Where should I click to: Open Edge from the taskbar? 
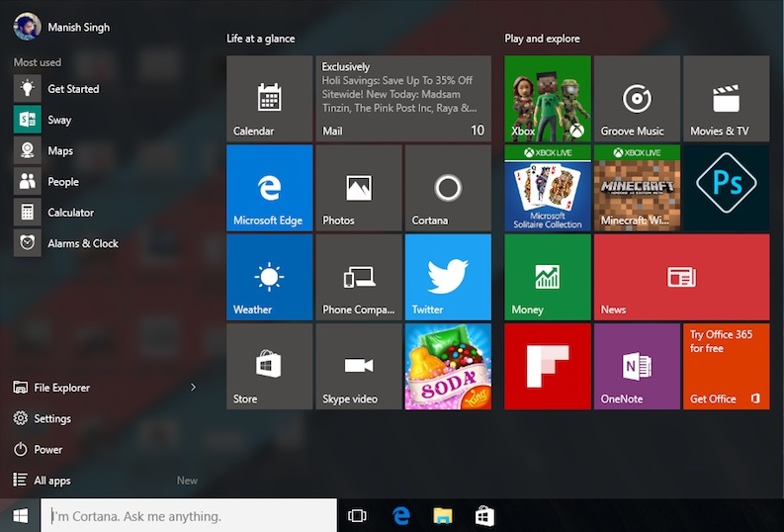(401, 515)
